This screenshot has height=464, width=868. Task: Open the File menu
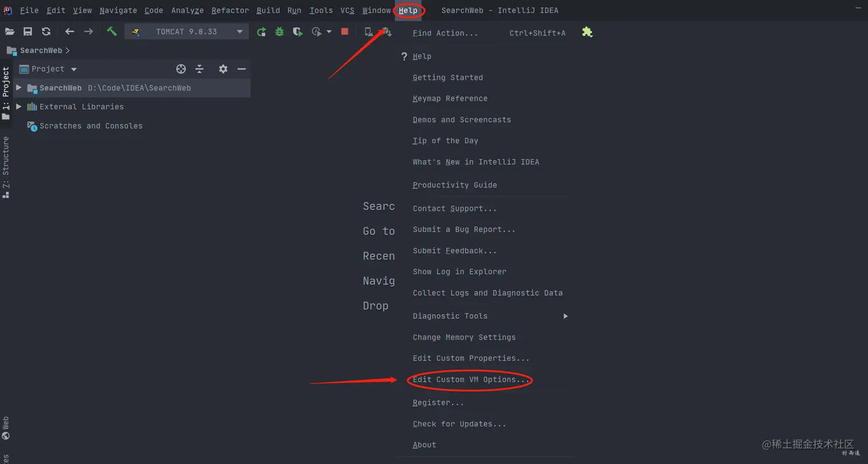(29, 10)
